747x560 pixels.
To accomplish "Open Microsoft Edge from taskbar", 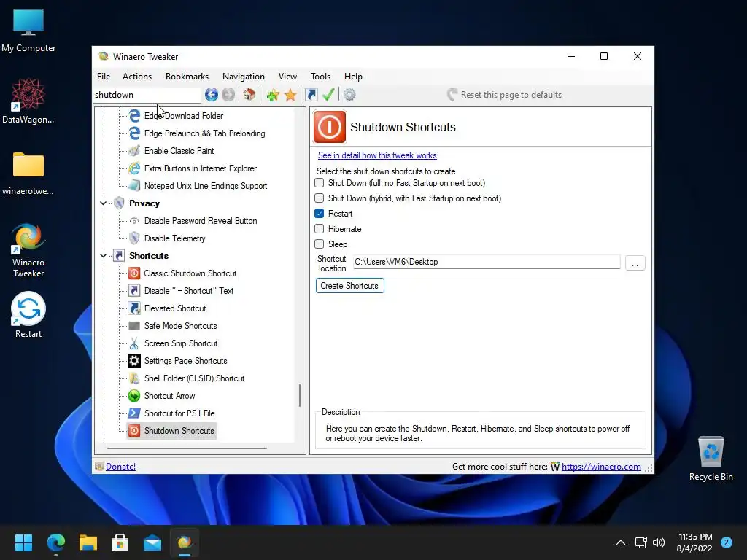I will 56,542.
